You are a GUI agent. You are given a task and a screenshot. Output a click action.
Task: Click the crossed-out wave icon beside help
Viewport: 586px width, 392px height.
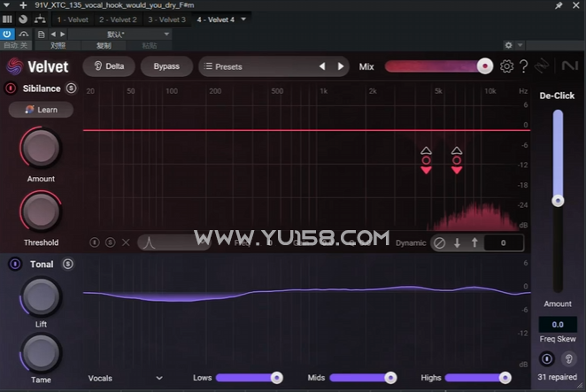pos(541,66)
